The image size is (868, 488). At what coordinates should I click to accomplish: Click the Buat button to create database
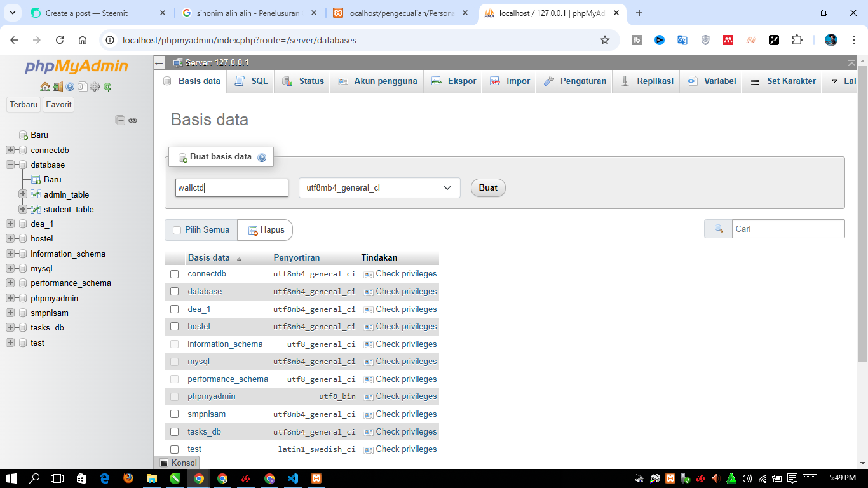pos(488,188)
